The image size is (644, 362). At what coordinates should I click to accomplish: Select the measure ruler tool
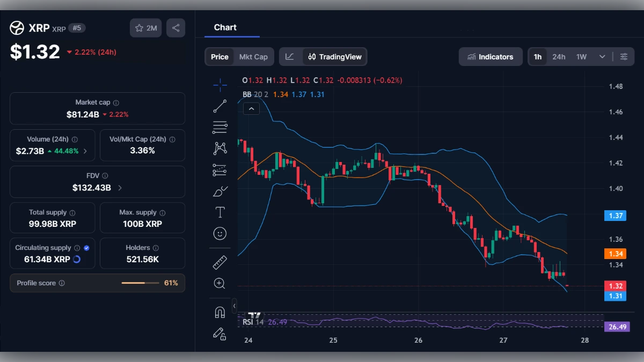[x=220, y=262]
